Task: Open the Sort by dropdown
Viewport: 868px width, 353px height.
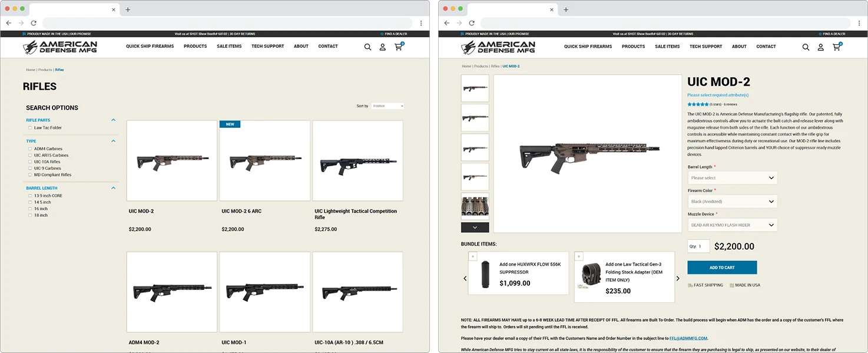Action: (387, 106)
